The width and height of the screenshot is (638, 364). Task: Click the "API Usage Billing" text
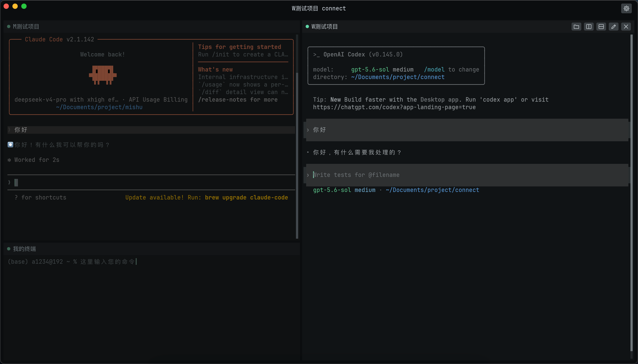coord(158,100)
